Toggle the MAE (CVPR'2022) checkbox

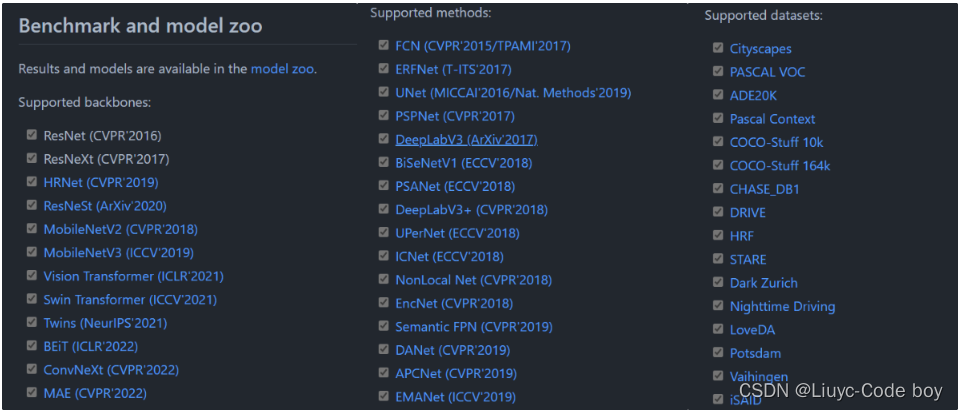[31, 392]
